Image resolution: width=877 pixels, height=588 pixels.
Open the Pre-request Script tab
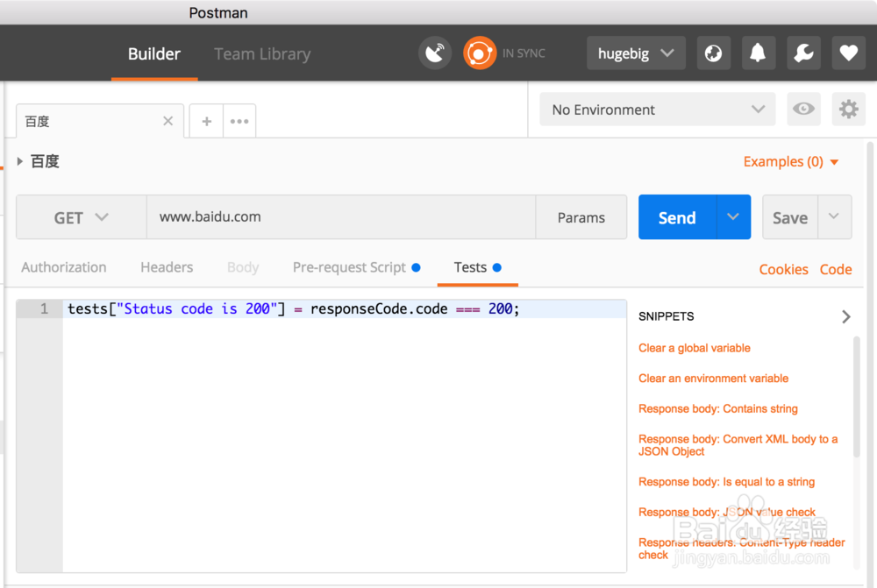click(x=356, y=268)
